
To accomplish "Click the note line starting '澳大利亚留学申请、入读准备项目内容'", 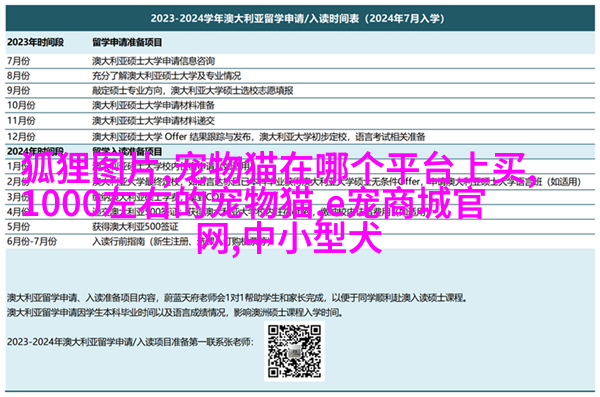I will [237, 297].
